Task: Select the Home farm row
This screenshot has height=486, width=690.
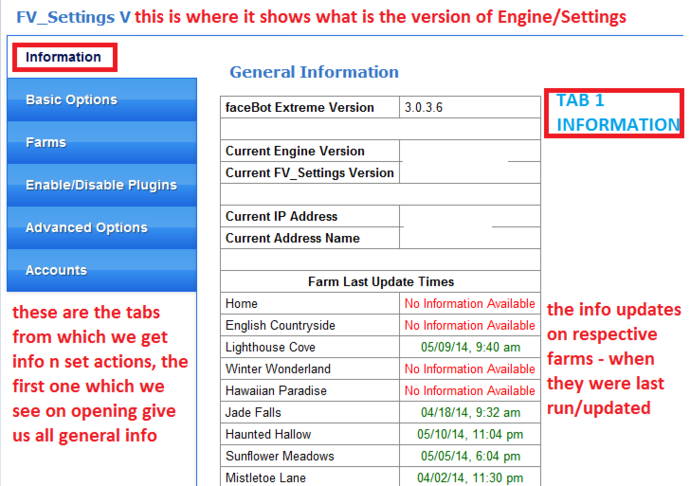Action: pyautogui.click(x=380, y=303)
